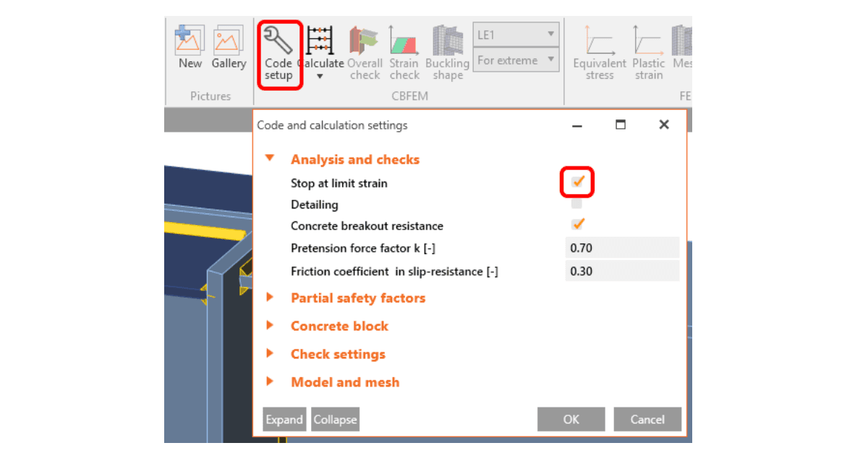Image resolution: width=868 pixels, height=456 pixels.
Task: Click the Pretension force factor k field
Action: click(622, 248)
